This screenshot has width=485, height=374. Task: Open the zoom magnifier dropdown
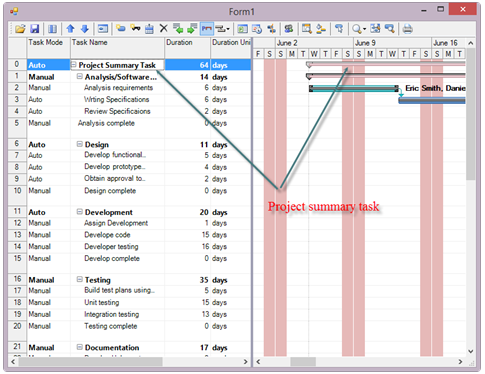click(x=359, y=29)
